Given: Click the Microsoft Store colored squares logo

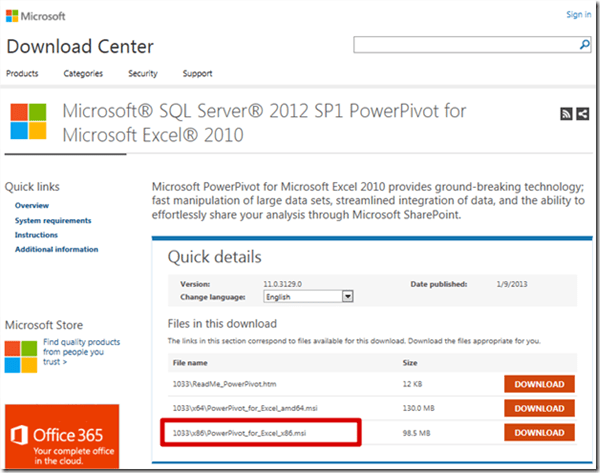Looking at the screenshot, I should tap(22, 355).
